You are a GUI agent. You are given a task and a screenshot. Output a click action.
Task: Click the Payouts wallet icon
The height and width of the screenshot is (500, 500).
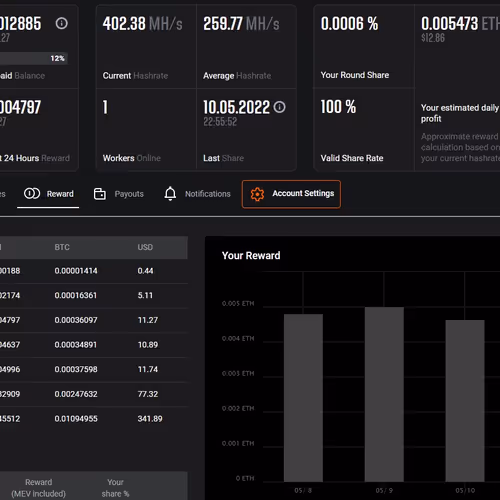[x=100, y=194]
